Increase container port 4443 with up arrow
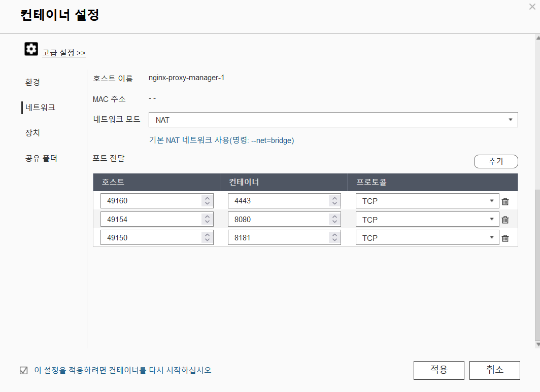 [335, 198]
